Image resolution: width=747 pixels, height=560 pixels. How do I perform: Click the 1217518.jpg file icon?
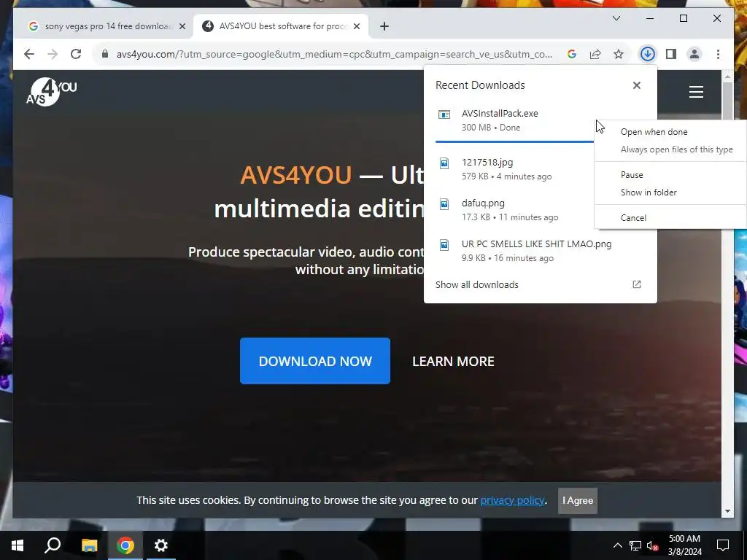tap(444, 163)
